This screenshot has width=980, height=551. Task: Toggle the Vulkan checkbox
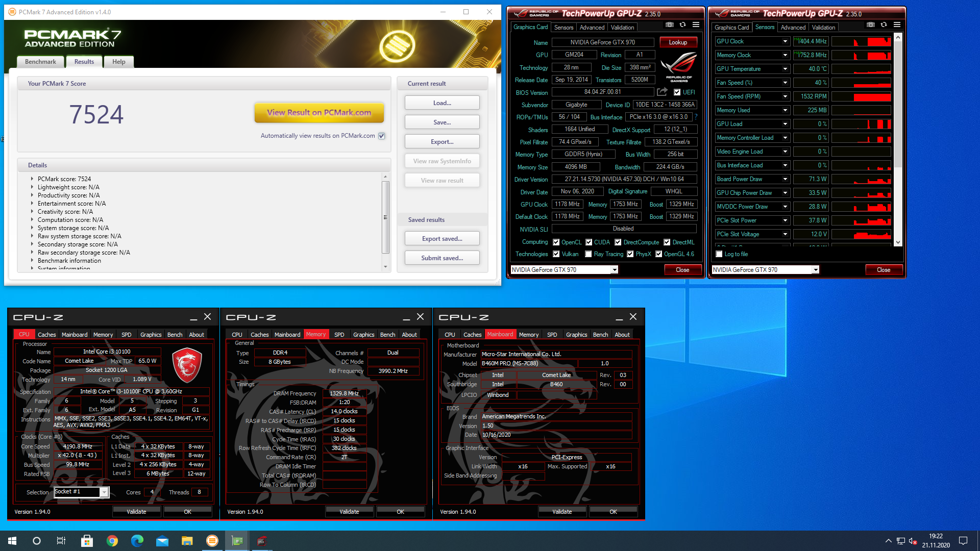pyautogui.click(x=556, y=254)
